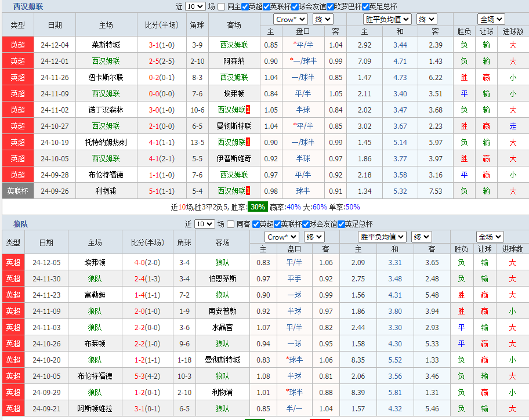Screen dimensions: 529x420
Task: Uncheck the 欧罗巴杯 filter checkbox
Action: click(x=329, y=5)
